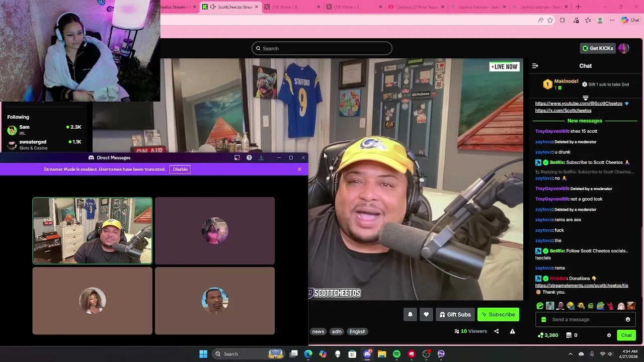Open the emoji picker in the message box
Image resolution: width=644 pixels, height=362 pixels.
628,320
